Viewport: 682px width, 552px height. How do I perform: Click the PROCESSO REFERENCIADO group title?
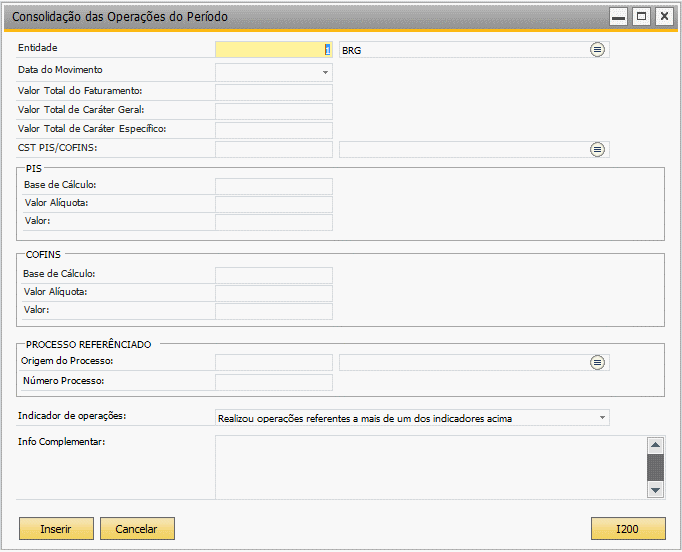[x=89, y=345]
